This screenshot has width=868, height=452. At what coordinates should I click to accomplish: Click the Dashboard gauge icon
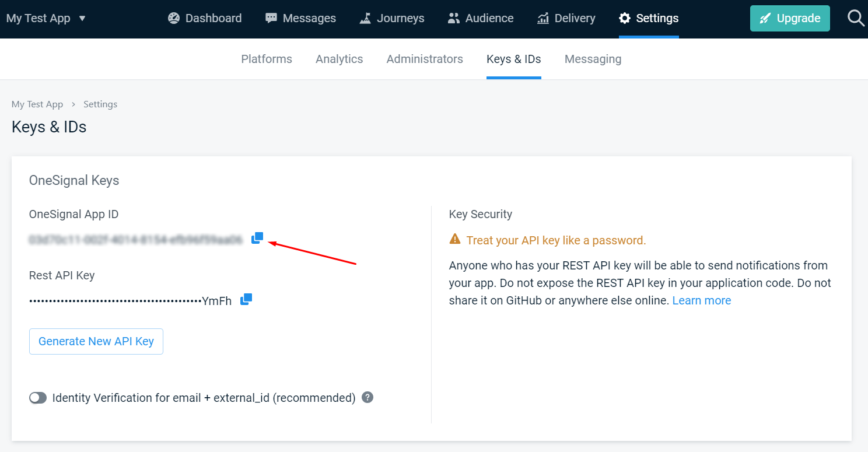click(x=174, y=18)
